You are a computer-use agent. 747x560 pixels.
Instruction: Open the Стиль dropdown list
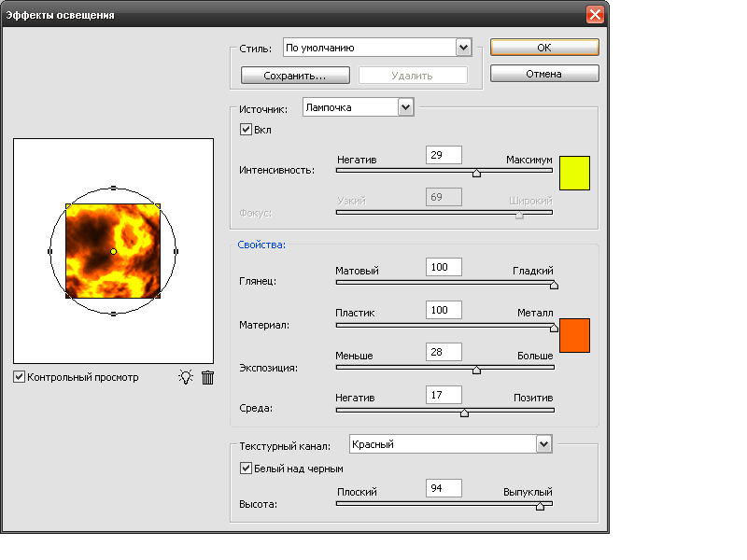463,48
